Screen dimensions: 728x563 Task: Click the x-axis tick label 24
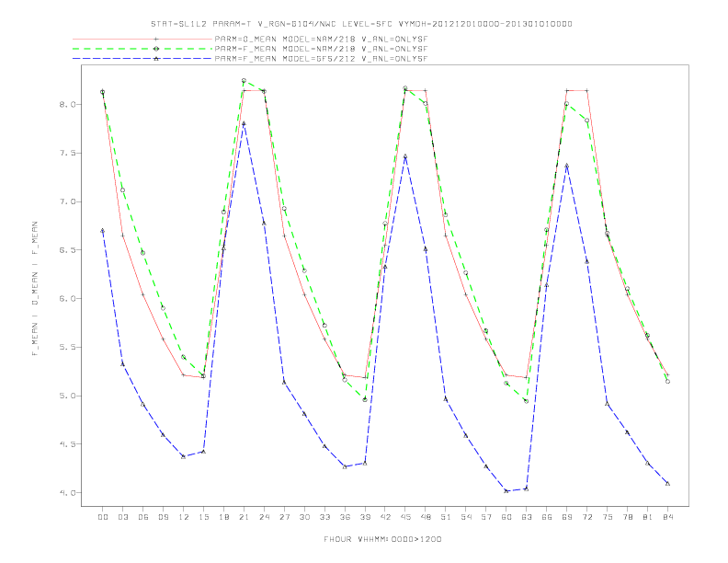pyautogui.click(x=264, y=517)
